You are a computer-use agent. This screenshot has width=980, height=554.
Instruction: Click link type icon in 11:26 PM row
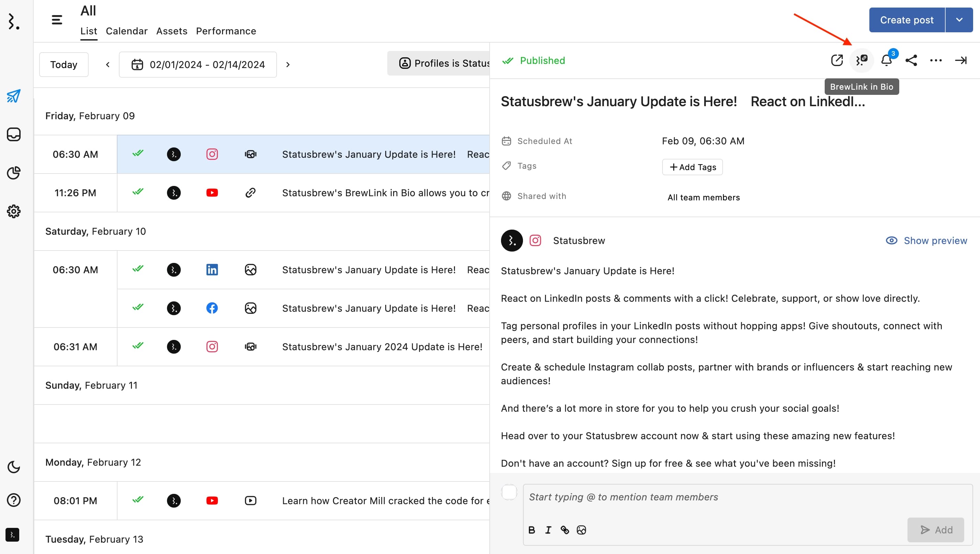click(251, 193)
